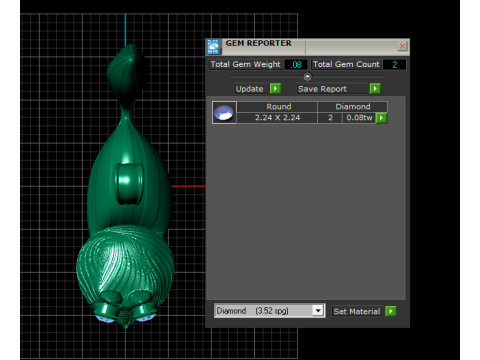
Task: Close the Gem Reporter panel
Action: pos(402,46)
